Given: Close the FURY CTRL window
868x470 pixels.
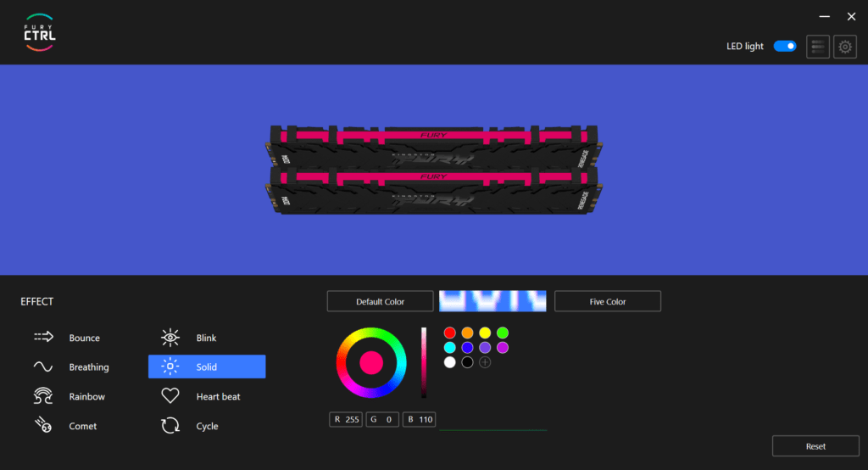Looking at the screenshot, I should [851, 17].
